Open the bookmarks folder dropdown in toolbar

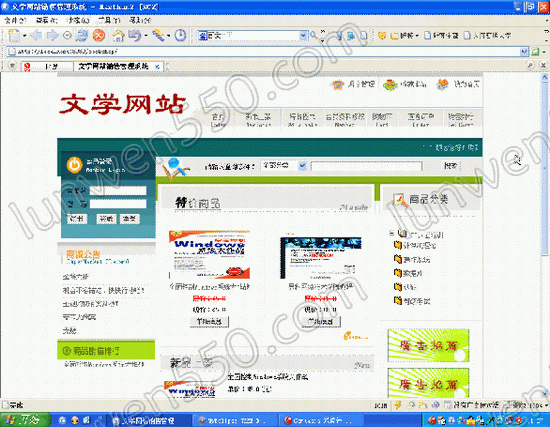click(404, 35)
